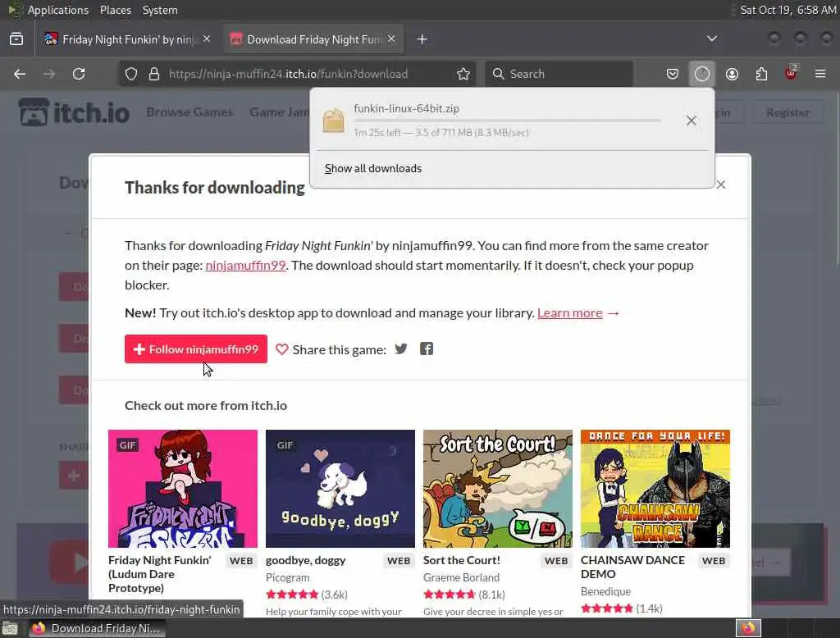Screen dimensions: 840x638
Task: Click author name Graeme Borland
Action: [461, 577]
